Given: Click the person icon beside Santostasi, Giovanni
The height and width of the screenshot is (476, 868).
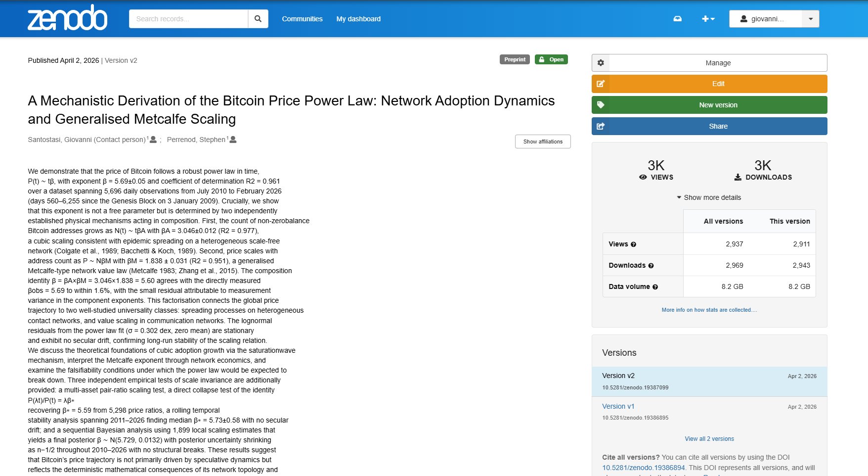Looking at the screenshot, I should [x=153, y=140].
